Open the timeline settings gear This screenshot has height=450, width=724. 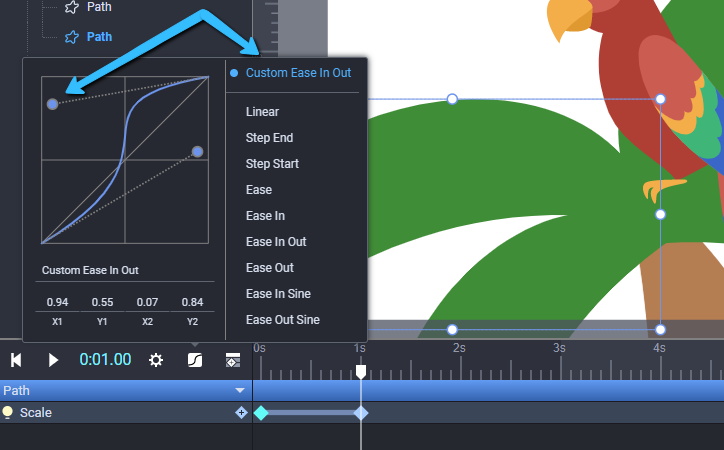tap(156, 360)
